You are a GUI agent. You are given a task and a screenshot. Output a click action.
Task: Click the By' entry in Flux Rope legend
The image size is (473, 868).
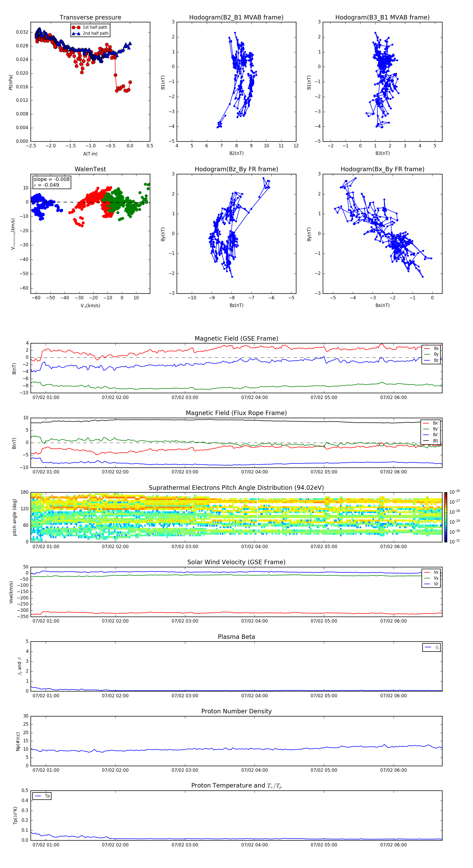[x=431, y=429]
